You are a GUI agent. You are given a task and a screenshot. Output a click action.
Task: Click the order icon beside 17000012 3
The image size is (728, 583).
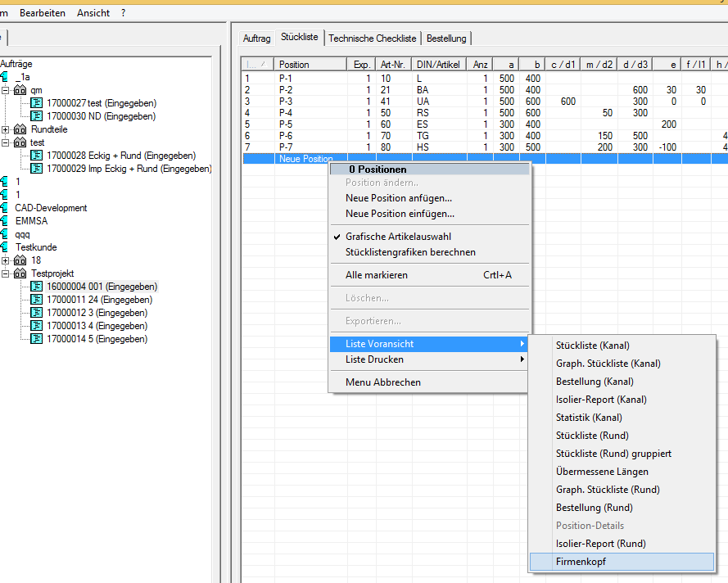click(36, 313)
